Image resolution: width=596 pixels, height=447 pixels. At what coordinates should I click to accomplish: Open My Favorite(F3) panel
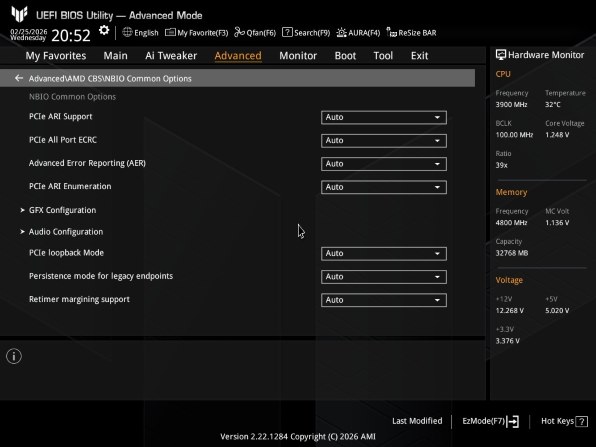(197, 33)
